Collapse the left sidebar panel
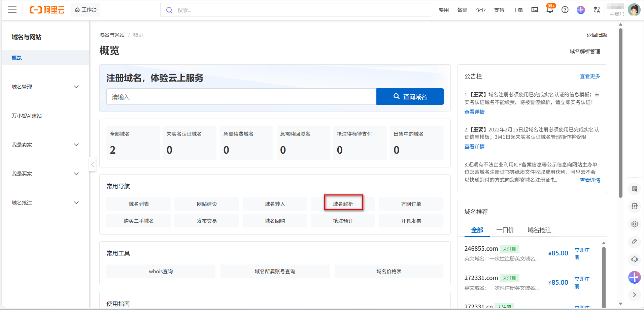Screen dimensions: 644x310 92,164
